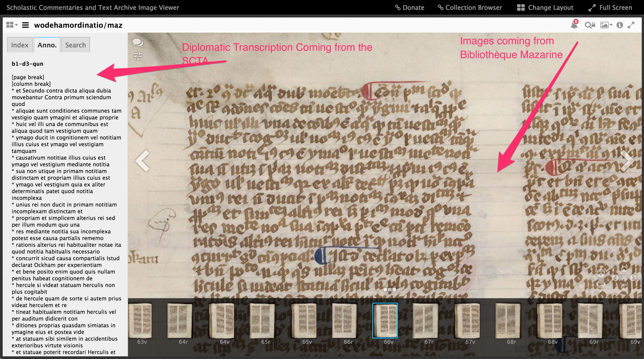This screenshot has height=359, width=644.
Task: Pan the image left with the left arrow
Action: point(615,278)
